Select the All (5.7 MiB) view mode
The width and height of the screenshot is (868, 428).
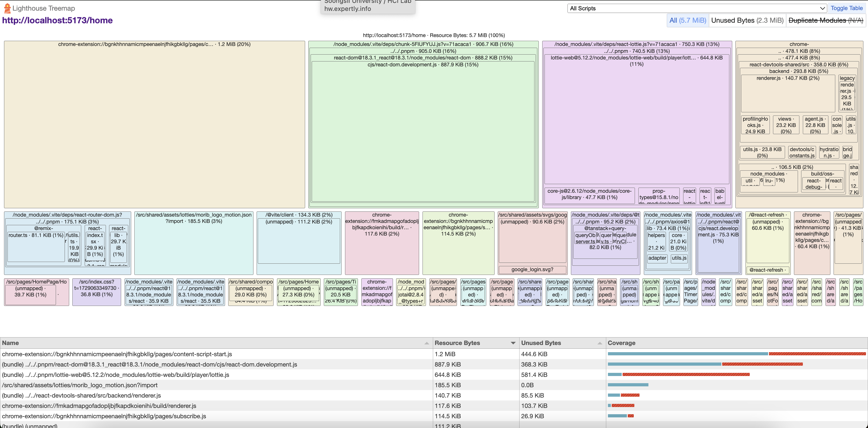click(687, 20)
